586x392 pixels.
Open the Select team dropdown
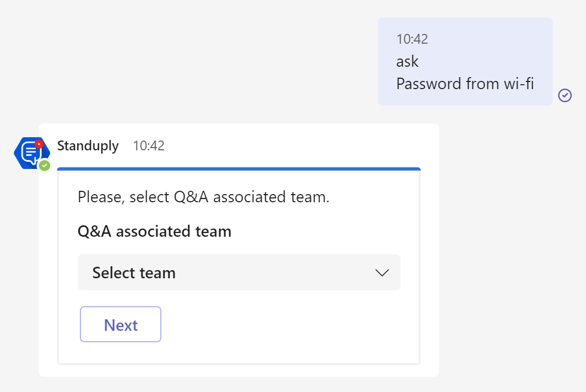(x=239, y=272)
